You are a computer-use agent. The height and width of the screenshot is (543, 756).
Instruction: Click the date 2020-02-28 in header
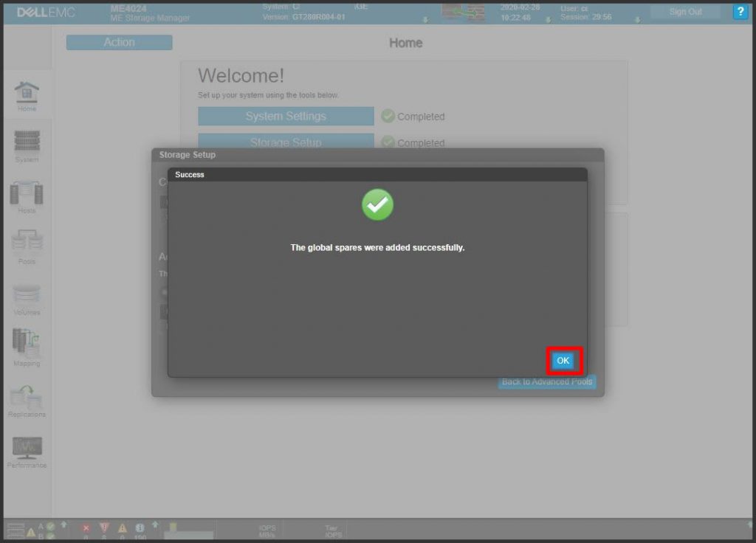tap(520, 7)
